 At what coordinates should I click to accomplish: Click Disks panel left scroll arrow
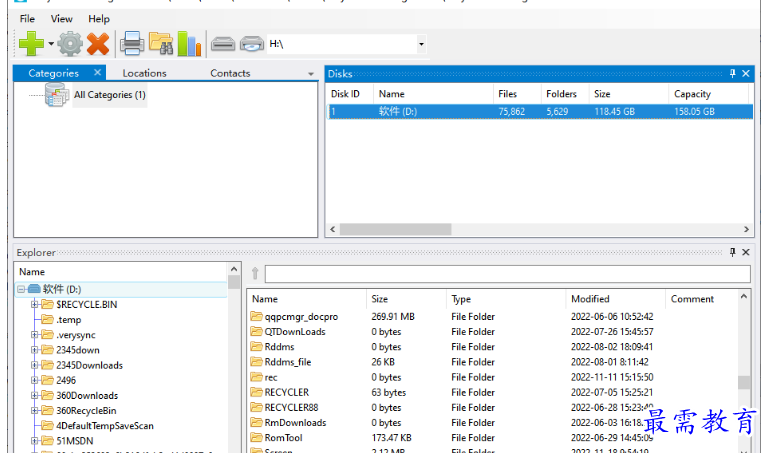coord(333,229)
